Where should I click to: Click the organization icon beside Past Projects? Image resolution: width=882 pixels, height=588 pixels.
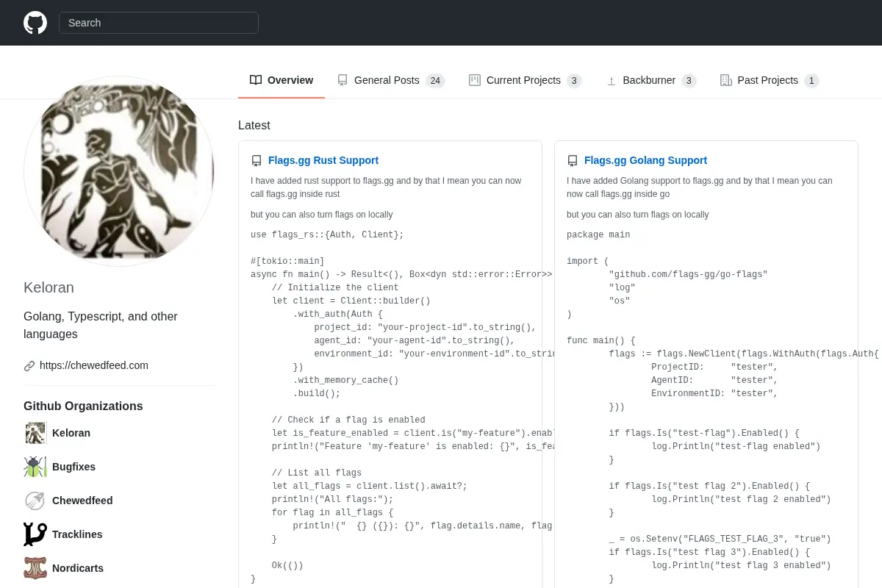coord(726,80)
